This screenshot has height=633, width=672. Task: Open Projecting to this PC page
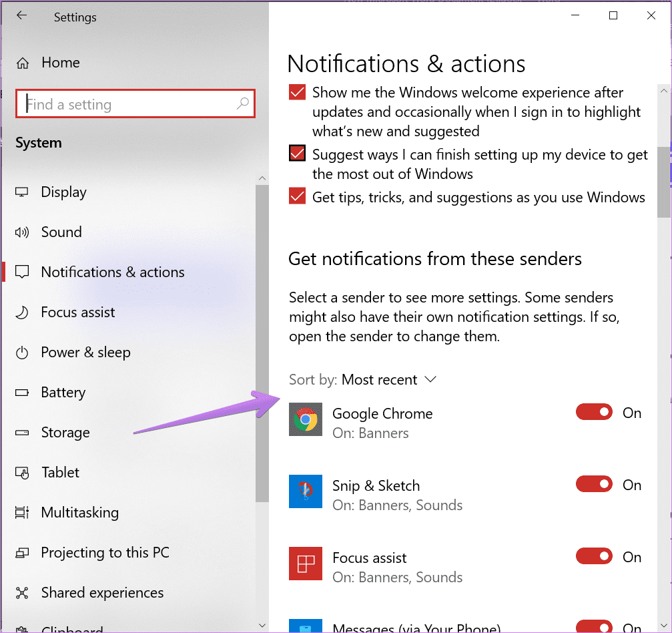pos(105,553)
